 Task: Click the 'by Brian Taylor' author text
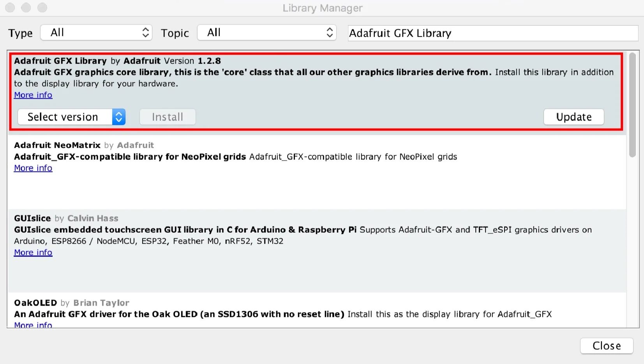[95, 303]
